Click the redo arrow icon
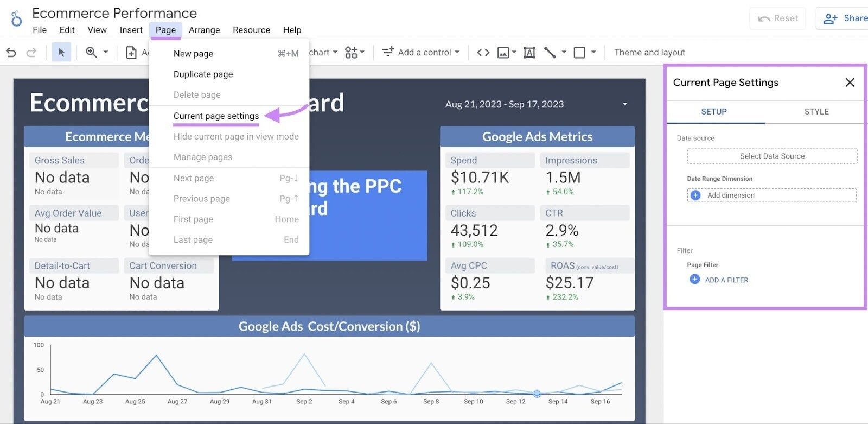The image size is (868, 424). click(31, 53)
